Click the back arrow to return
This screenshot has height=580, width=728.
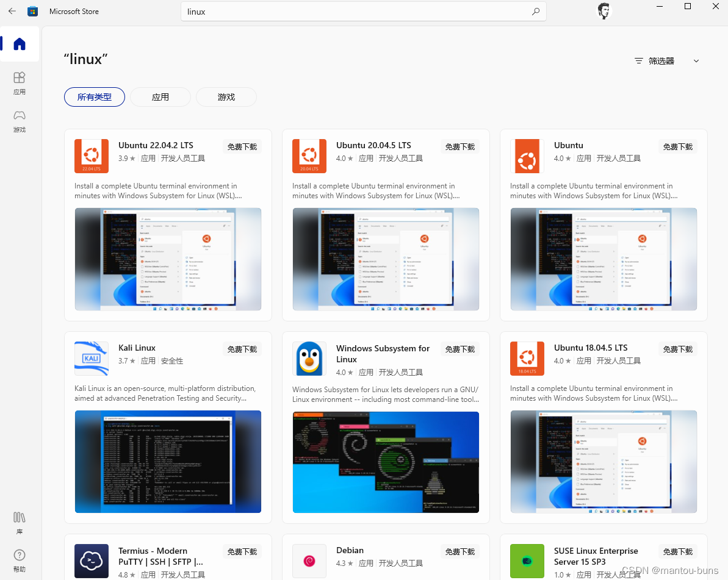coord(12,11)
